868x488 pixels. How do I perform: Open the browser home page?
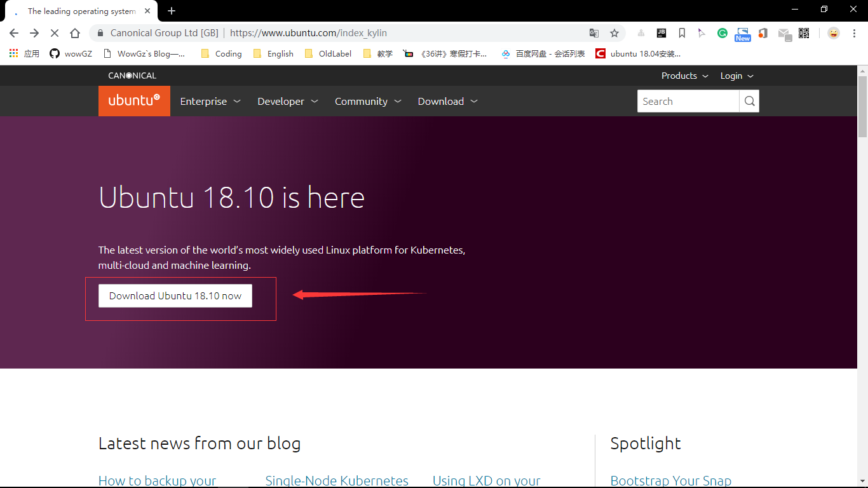(x=75, y=33)
